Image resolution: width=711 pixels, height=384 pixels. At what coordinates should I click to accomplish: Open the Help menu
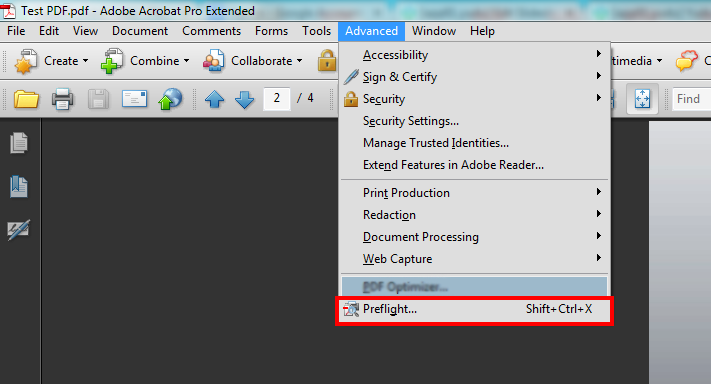[482, 31]
